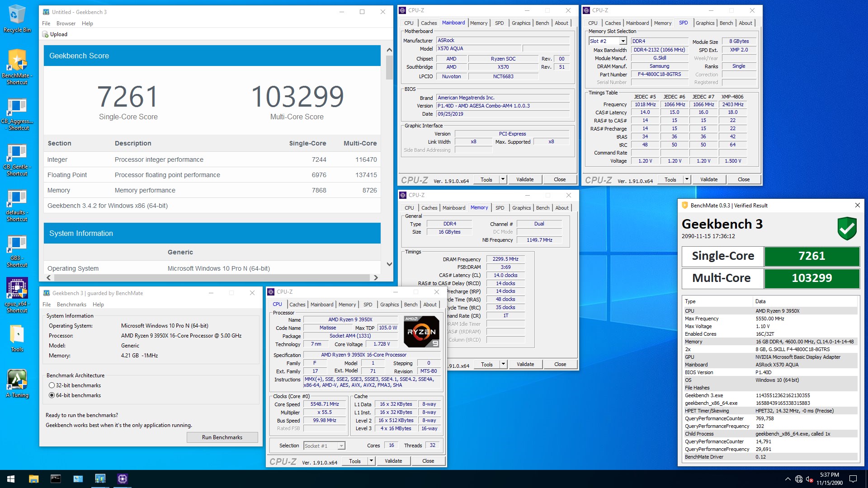
Task: Click the Upload icon in Geekbench results
Action: pos(45,34)
